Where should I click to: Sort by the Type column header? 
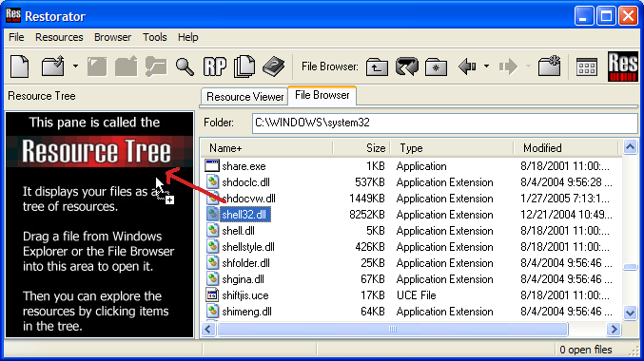coord(452,148)
